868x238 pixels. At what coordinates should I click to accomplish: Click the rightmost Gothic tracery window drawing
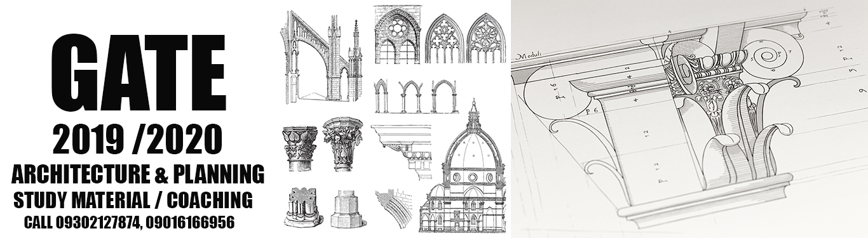coord(487,38)
